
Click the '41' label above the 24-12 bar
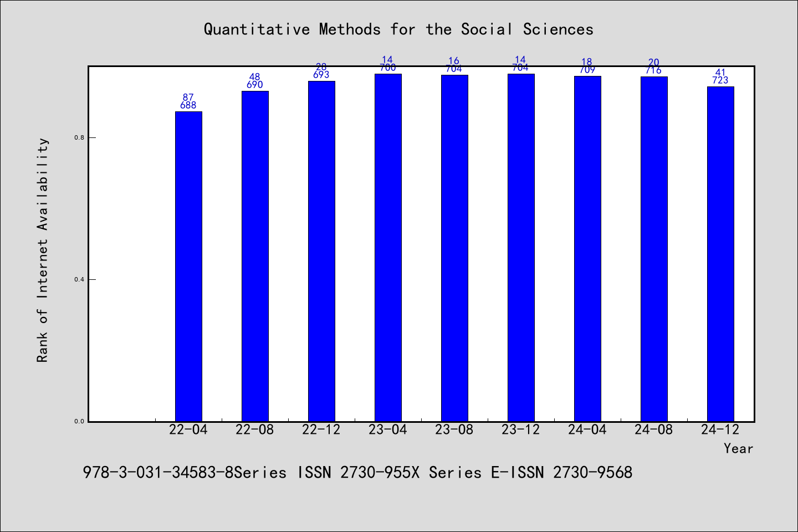pos(720,73)
